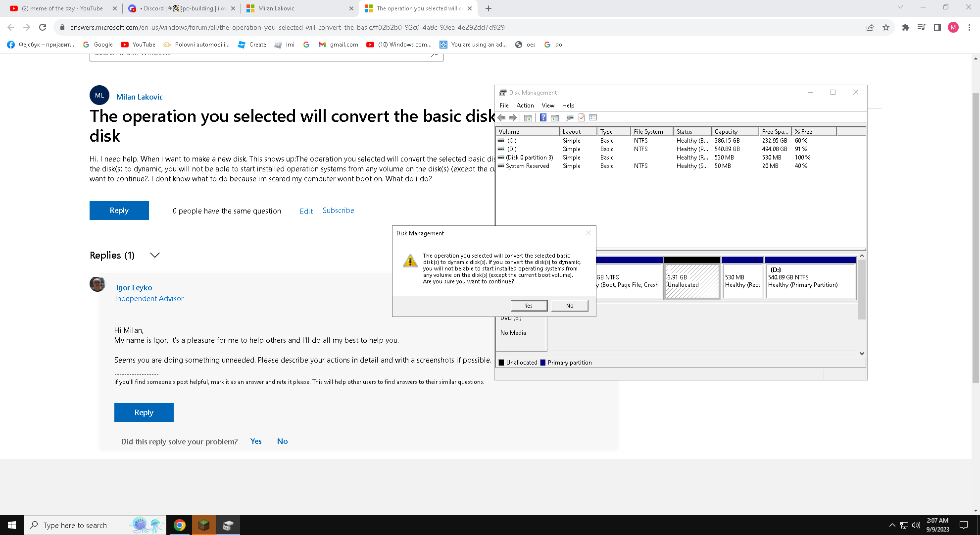Click the Show/Hide Action Pane toolbar icon
980x535 pixels.
tap(555, 118)
